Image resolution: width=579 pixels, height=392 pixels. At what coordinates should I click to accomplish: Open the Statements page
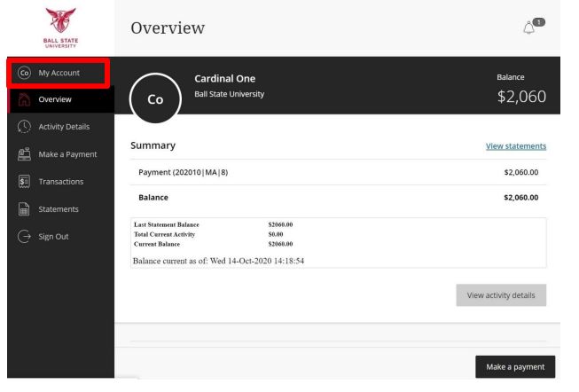61,209
